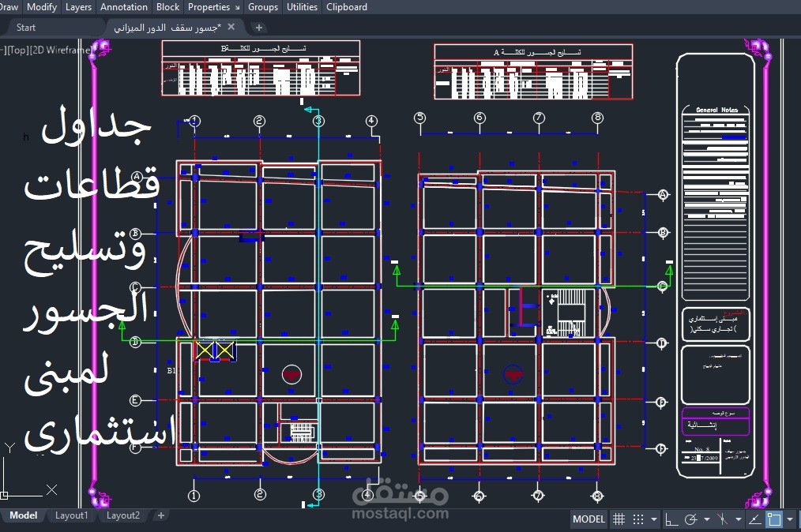Click the [2D Wireframe] visual style control

62,50
